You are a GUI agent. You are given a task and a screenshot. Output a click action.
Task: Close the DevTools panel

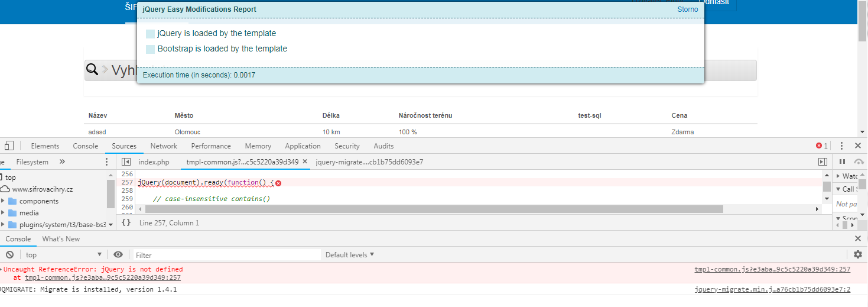(858, 146)
